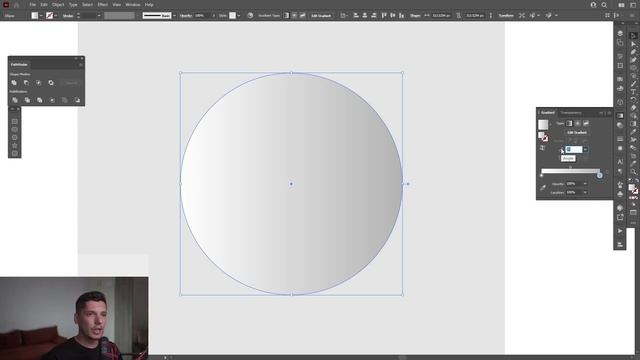Open Opacity dropdown in Gradient panel
The width and height of the screenshot is (640, 360).
585,184
